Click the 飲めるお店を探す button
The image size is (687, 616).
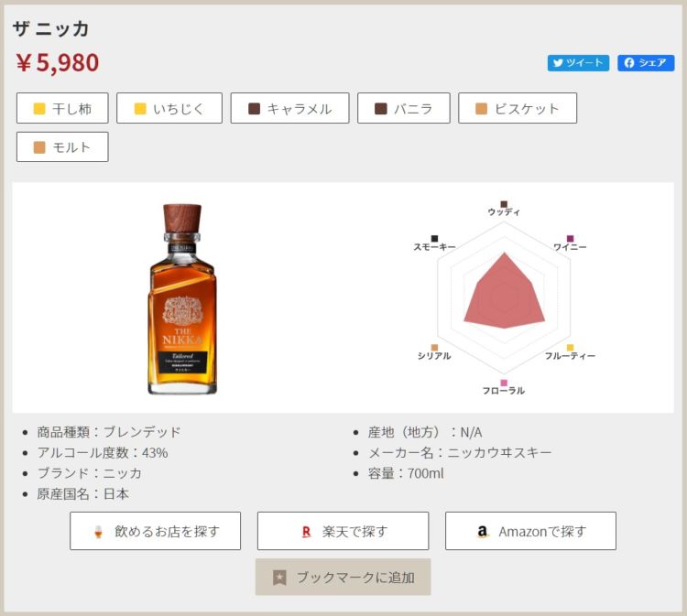pyautogui.click(x=155, y=531)
